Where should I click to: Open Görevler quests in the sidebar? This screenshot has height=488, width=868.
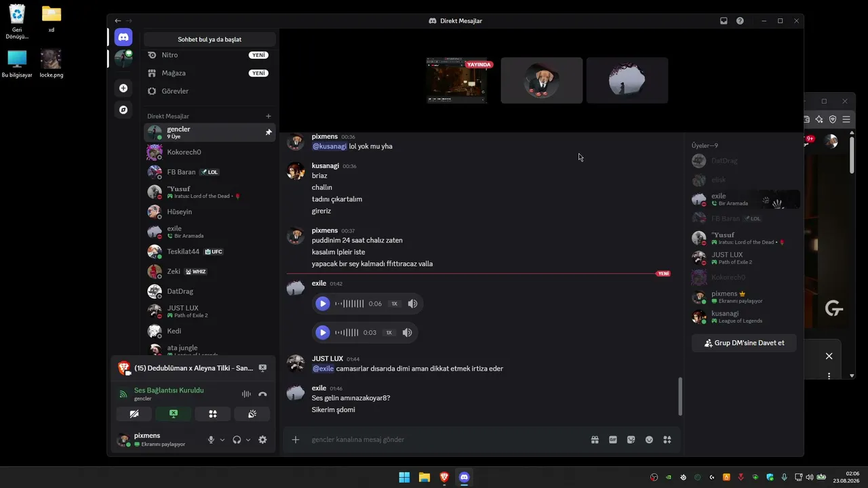click(210, 91)
